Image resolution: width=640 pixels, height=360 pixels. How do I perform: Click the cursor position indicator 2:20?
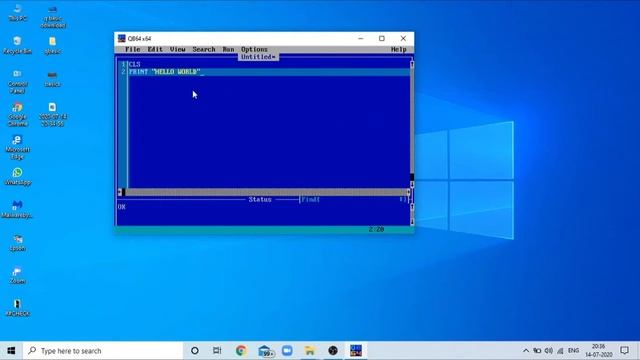(x=376, y=229)
